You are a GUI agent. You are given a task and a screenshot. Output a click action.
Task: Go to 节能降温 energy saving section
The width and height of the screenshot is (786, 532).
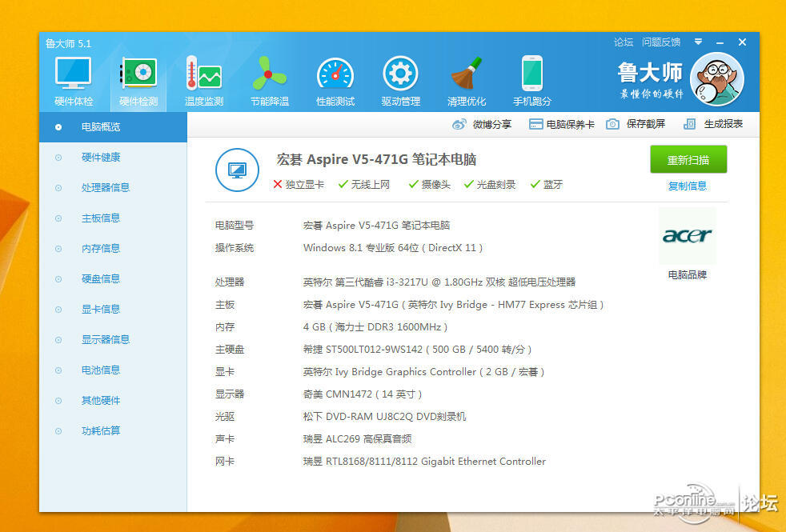click(270, 82)
